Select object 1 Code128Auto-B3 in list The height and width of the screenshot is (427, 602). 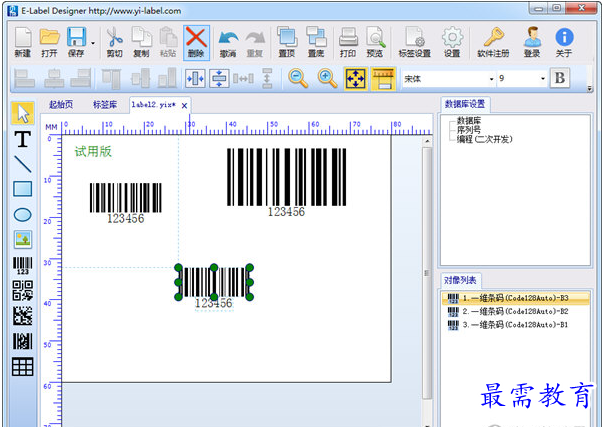515,298
